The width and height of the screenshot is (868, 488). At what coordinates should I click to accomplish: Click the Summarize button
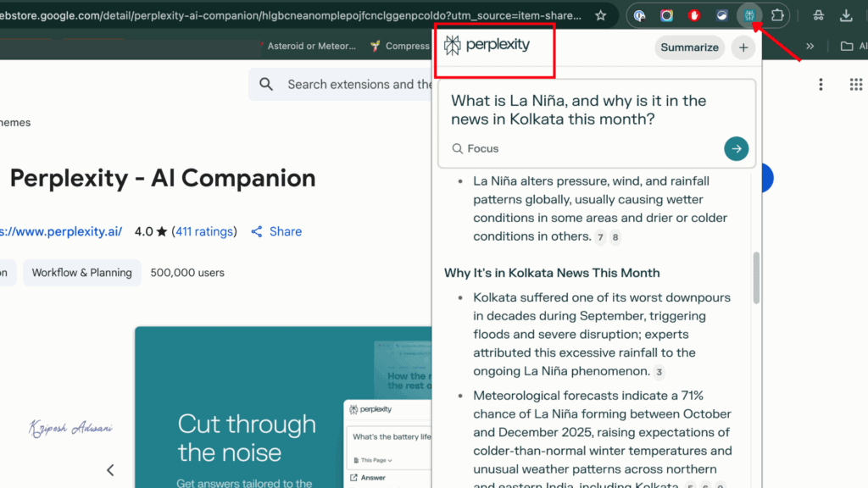pos(689,47)
